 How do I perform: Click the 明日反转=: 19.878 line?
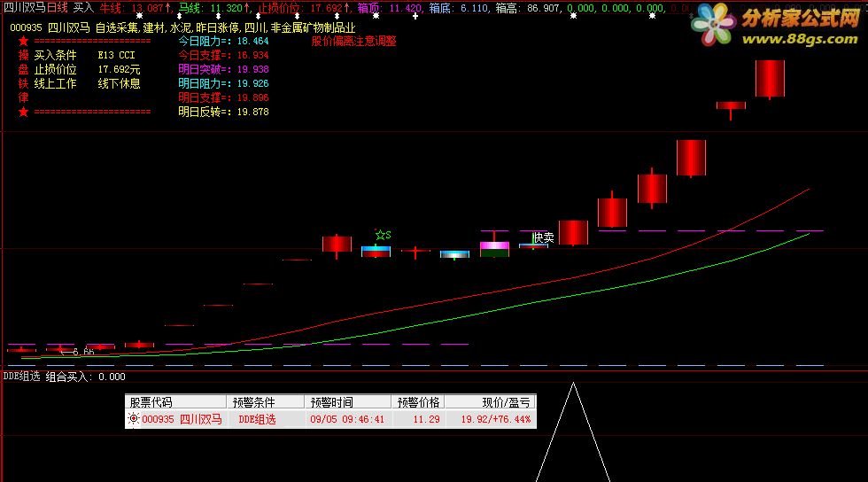coord(223,112)
